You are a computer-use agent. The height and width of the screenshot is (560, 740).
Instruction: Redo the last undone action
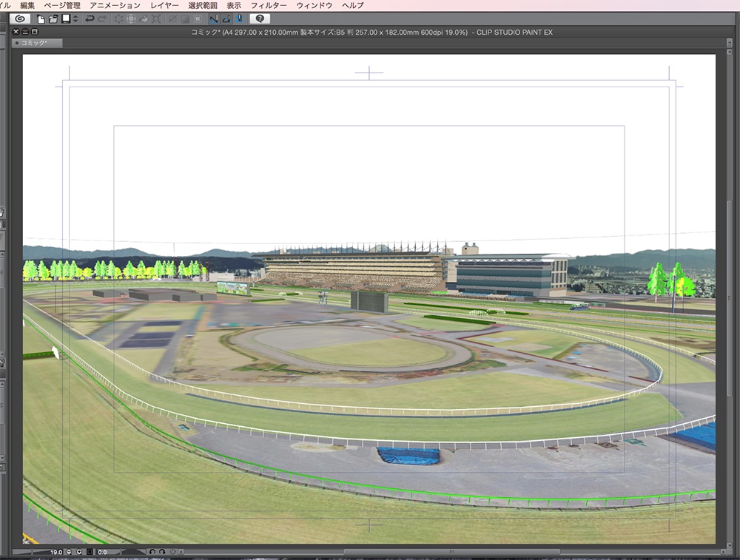coord(102,19)
